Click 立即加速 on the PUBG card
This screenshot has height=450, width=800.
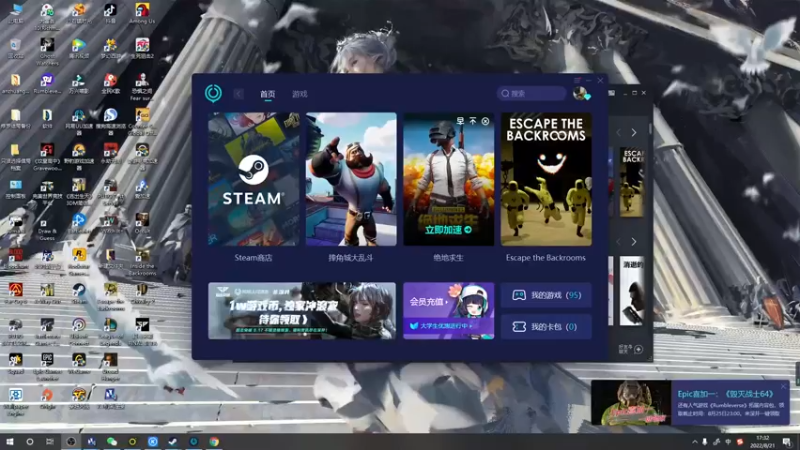coord(448,230)
